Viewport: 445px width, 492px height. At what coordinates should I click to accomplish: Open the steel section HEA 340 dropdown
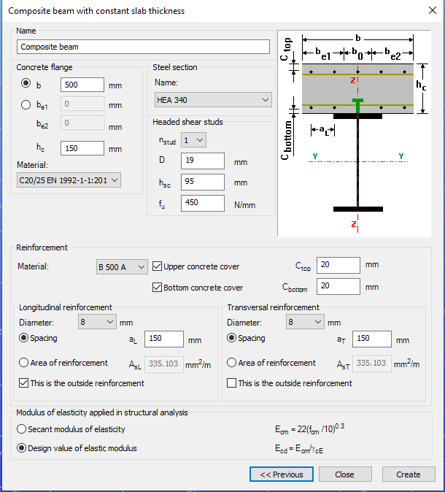(213, 100)
